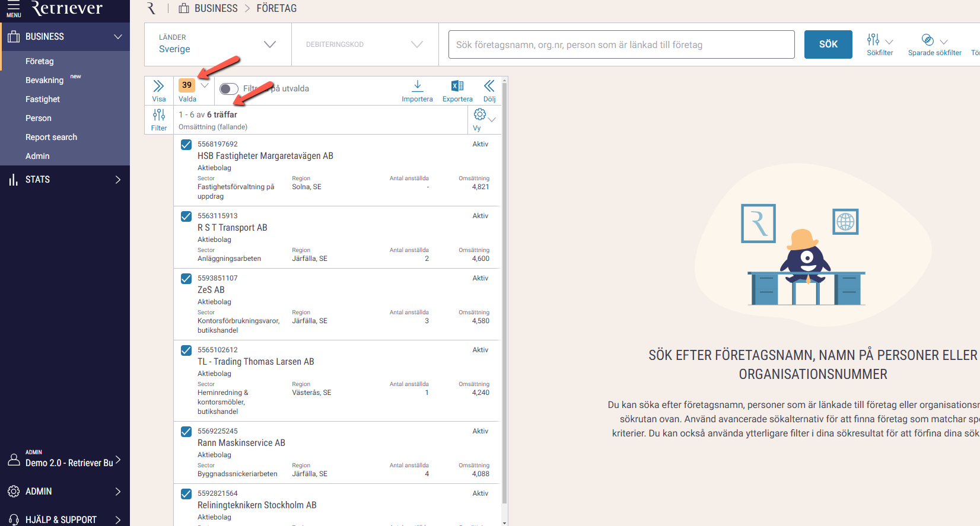The image size is (980, 526).
Task: Open ZeS AB company entry
Action: coord(211,290)
